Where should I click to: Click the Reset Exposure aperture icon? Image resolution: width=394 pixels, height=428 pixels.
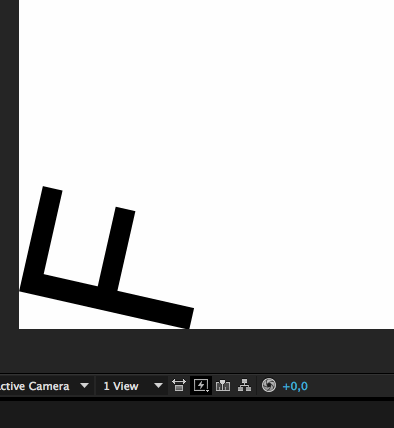[x=269, y=385]
